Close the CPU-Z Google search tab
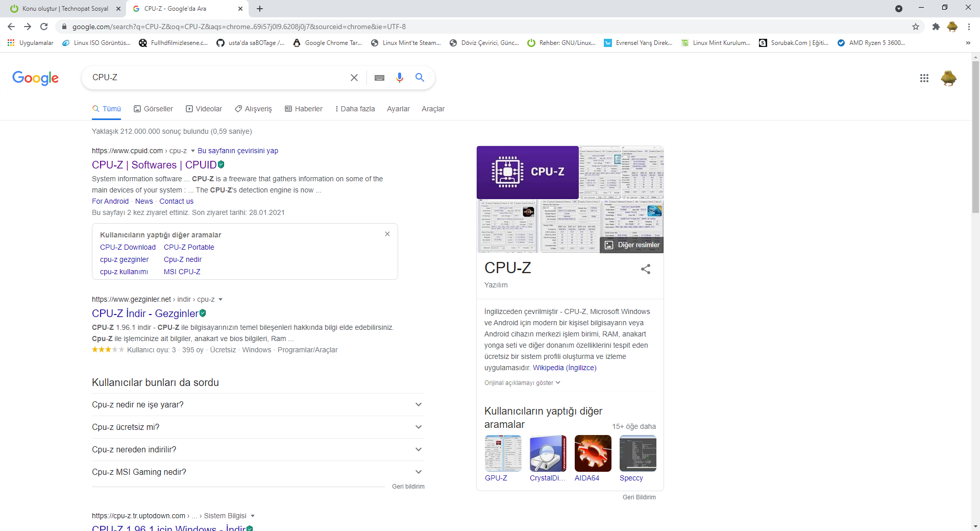Viewport: 980px width, 531px height. click(240, 9)
